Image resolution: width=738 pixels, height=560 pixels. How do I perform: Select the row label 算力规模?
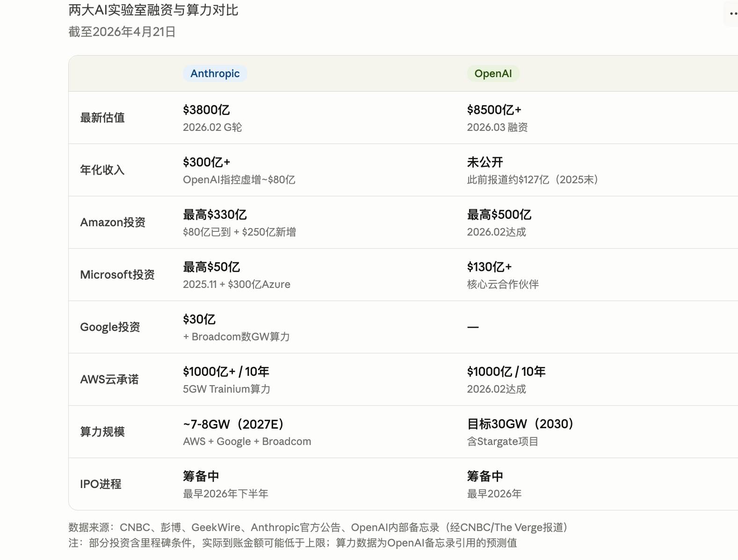click(x=102, y=432)
